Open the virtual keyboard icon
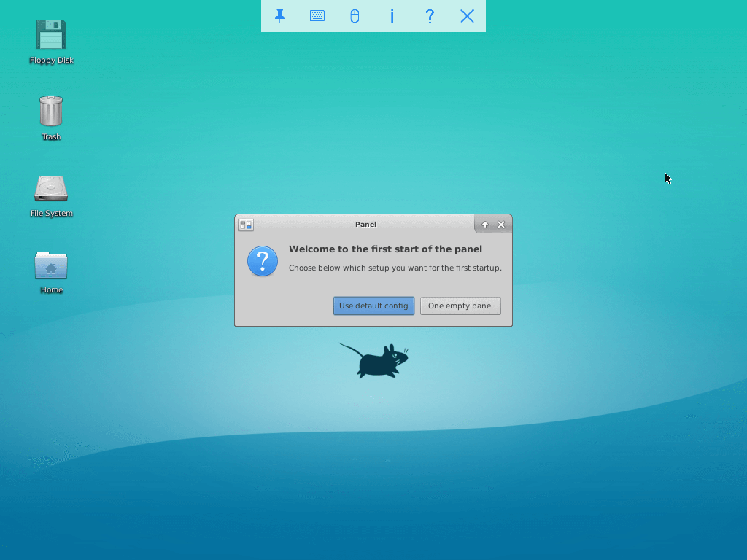The height and width of the screenshot is (560, 747). point(317,16)
